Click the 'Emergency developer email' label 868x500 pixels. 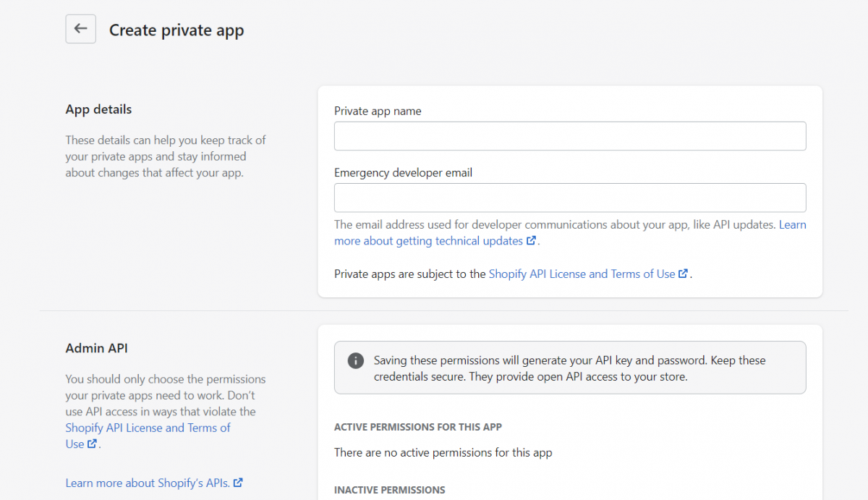403,173
